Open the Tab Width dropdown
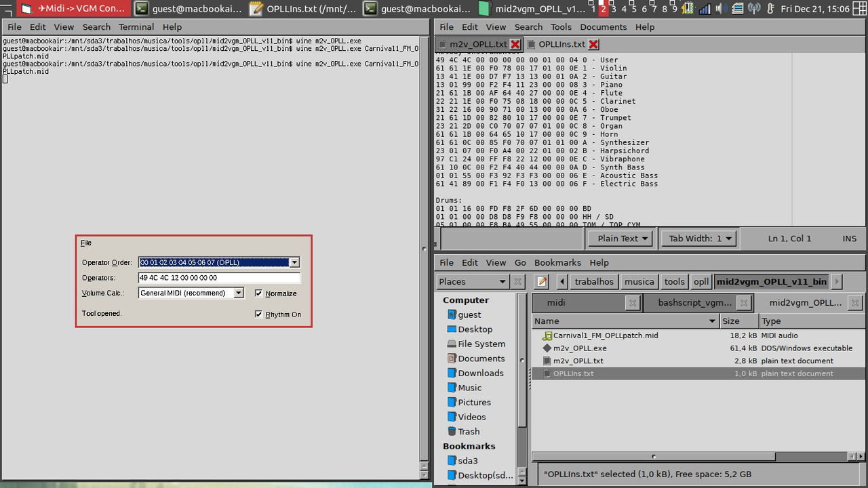Image resolution: width=868 pixels, height=488 pixels. click(699, 238)
